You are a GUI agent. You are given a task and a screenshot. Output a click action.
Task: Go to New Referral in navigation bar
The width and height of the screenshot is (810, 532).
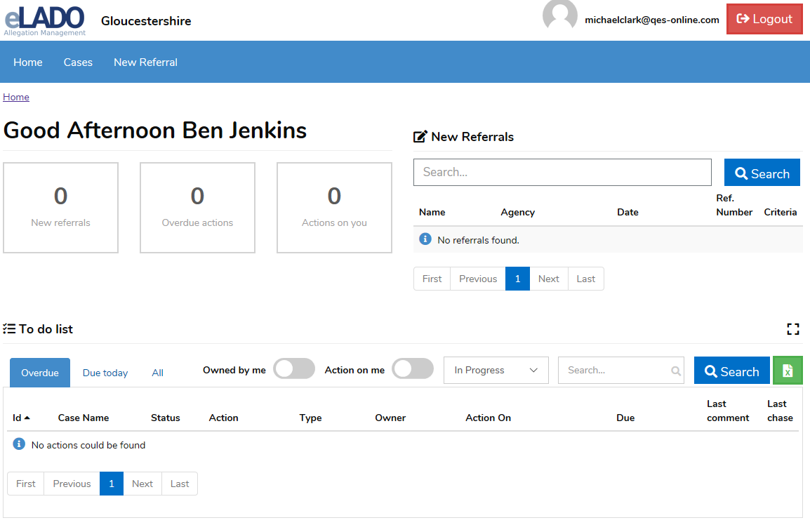click(x=145, y=62)
